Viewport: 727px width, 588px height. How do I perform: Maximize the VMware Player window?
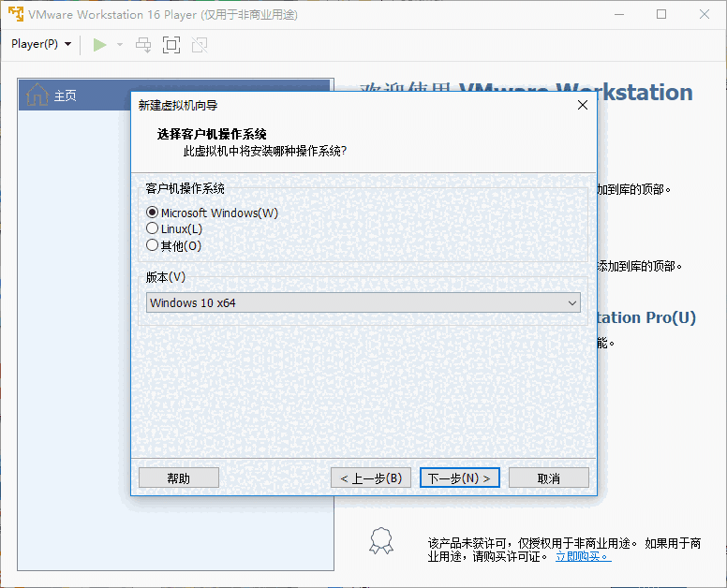tap(661, 14)
